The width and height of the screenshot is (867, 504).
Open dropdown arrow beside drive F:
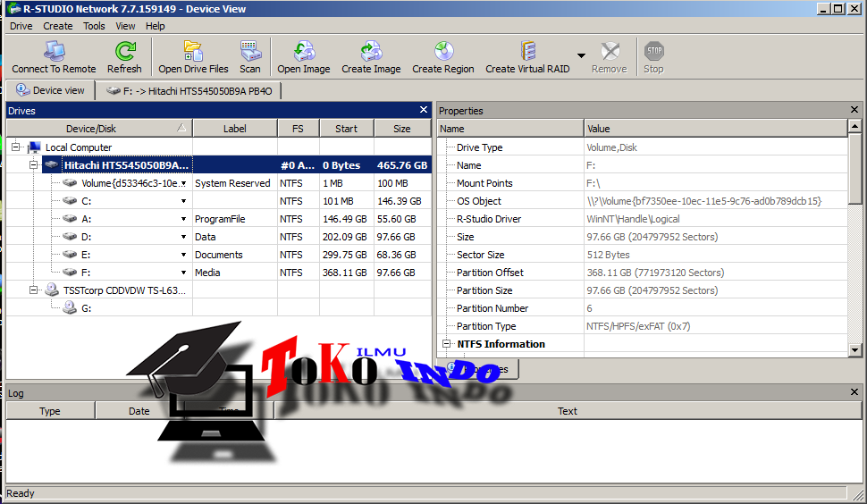tap(183, 273)
